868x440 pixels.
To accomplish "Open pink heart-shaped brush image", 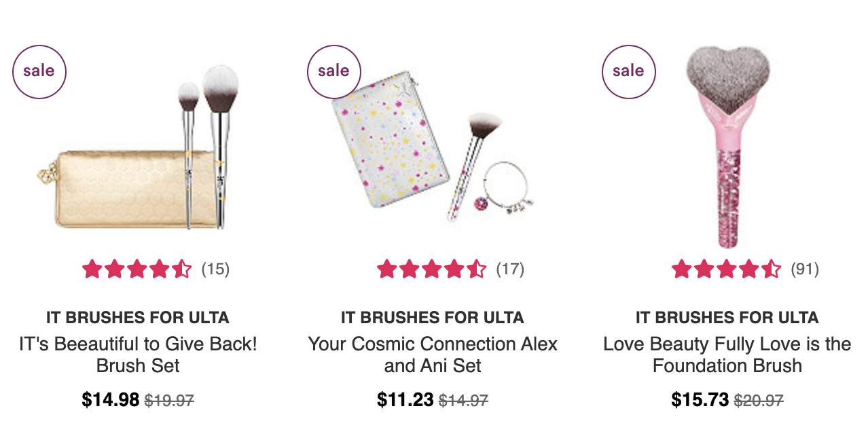I will (727, 147).
